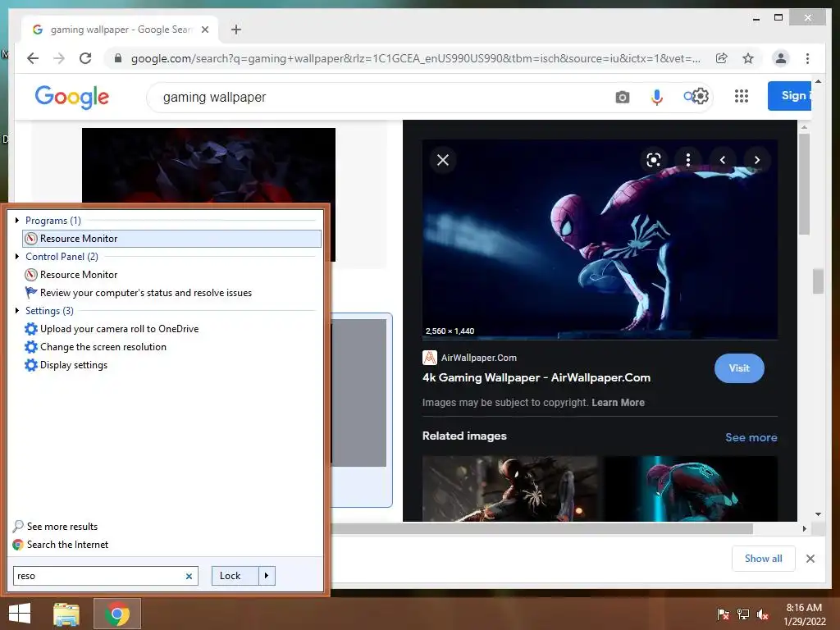Open the Spider-Man preview image
The height and width of the screenshot is (630, 840).
600,240
